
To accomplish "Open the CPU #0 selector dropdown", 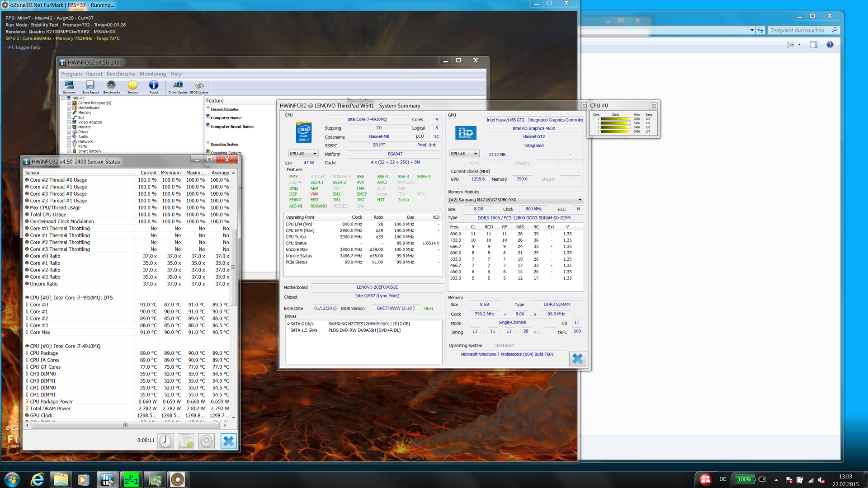I will coord(303,154).
